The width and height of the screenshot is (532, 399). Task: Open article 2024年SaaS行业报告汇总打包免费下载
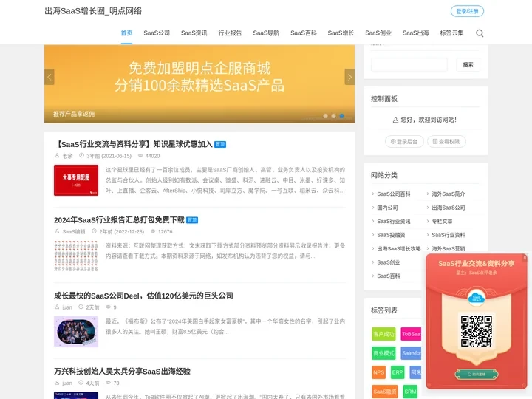119,220
